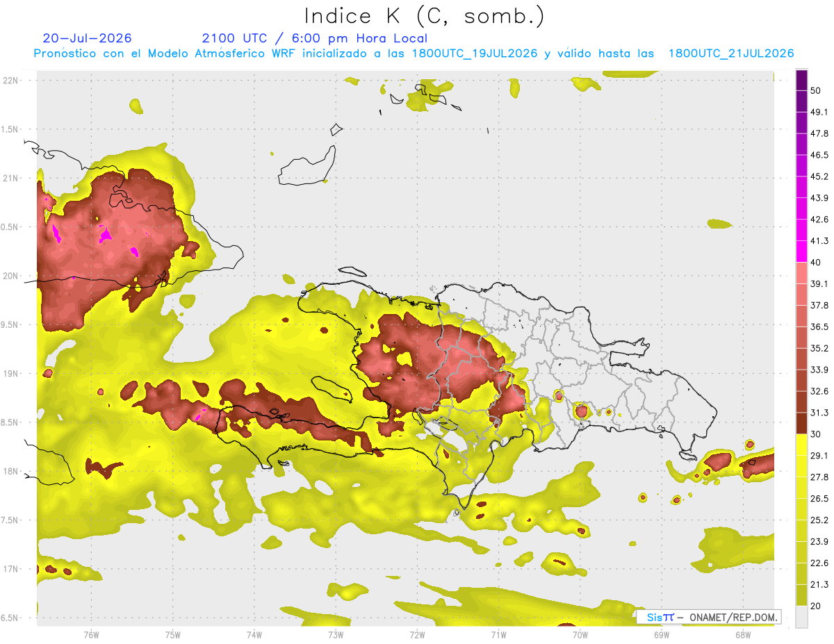Click the colorbar label "37.8"
Screen dimensions: 834x644
(x=819, y=305)
